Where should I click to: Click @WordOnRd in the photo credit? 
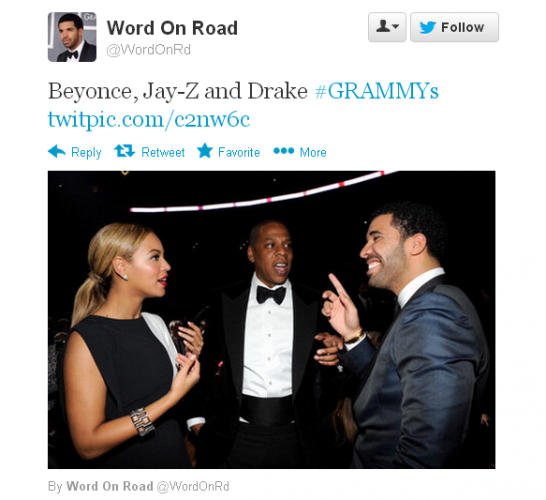tap(193, 486)
